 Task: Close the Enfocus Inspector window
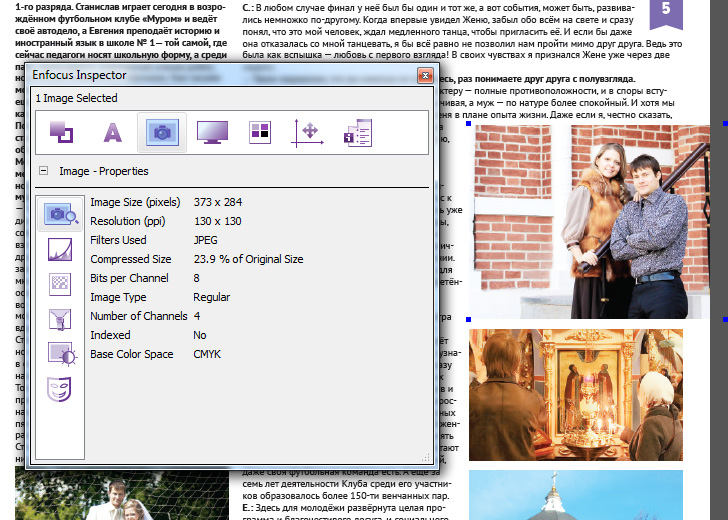425,75
